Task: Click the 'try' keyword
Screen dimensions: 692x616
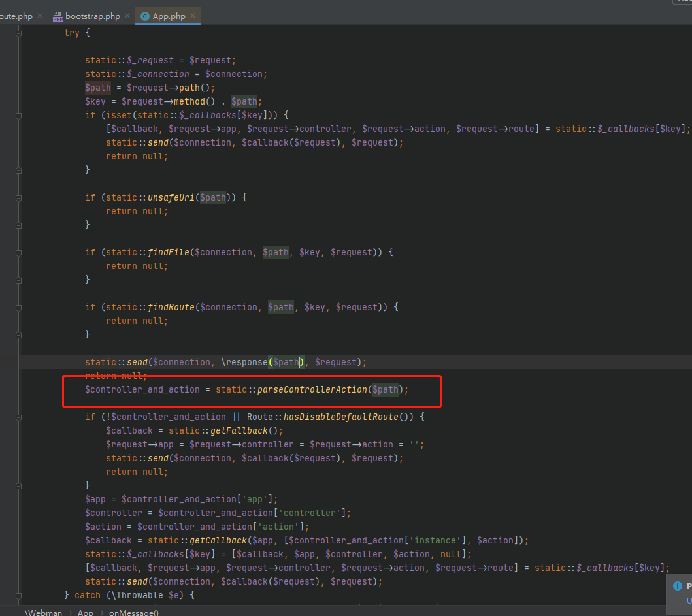Action: click(72, 33)
